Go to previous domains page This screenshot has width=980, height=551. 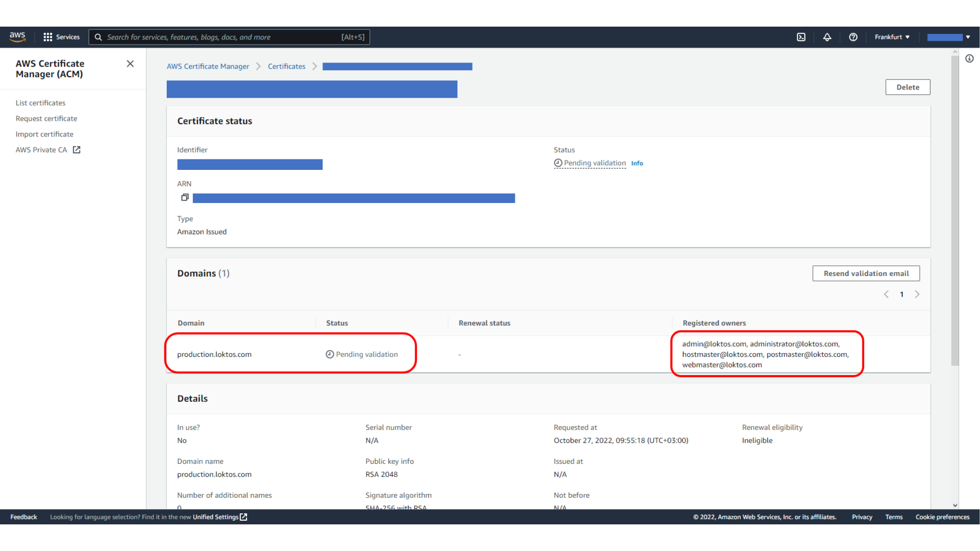click(886, 294)
